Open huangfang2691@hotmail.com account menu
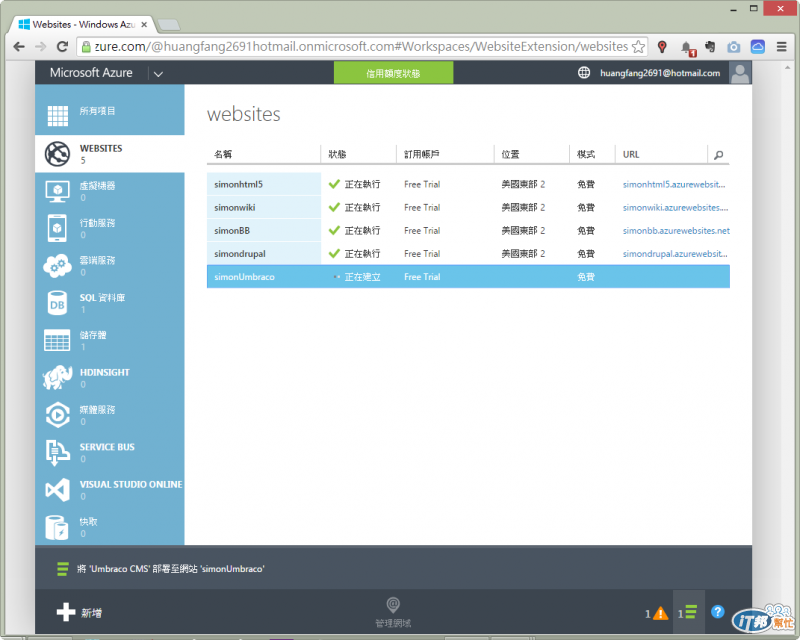The image size is (800, 640). pyautogui.click(x=660, y=73)
